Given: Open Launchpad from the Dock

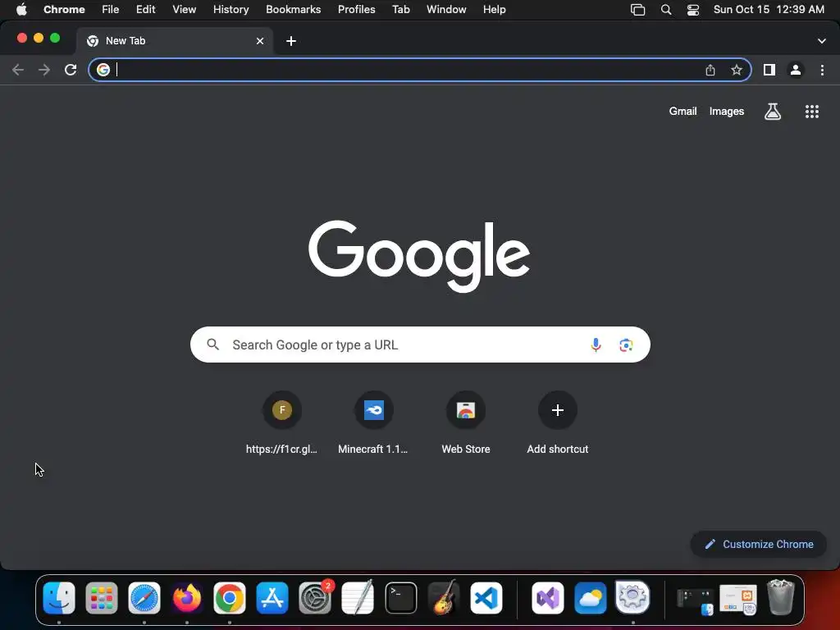Looking at the screenshot, I should point(101,598).
